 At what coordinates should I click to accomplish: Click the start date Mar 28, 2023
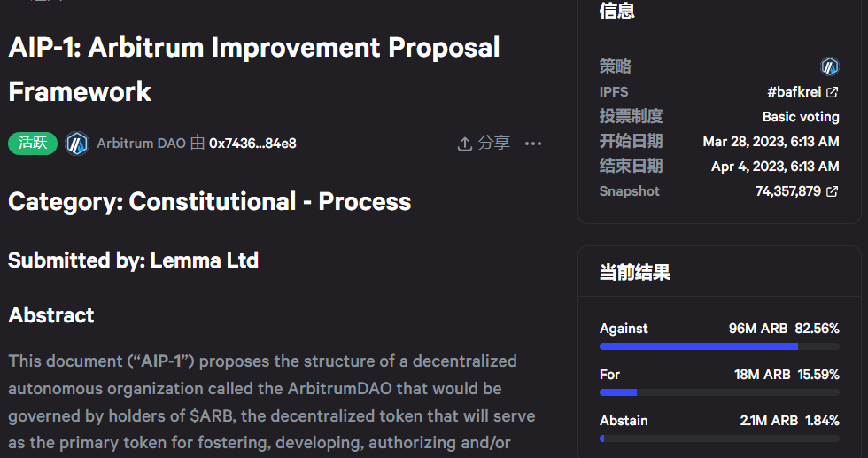(771, 142)
